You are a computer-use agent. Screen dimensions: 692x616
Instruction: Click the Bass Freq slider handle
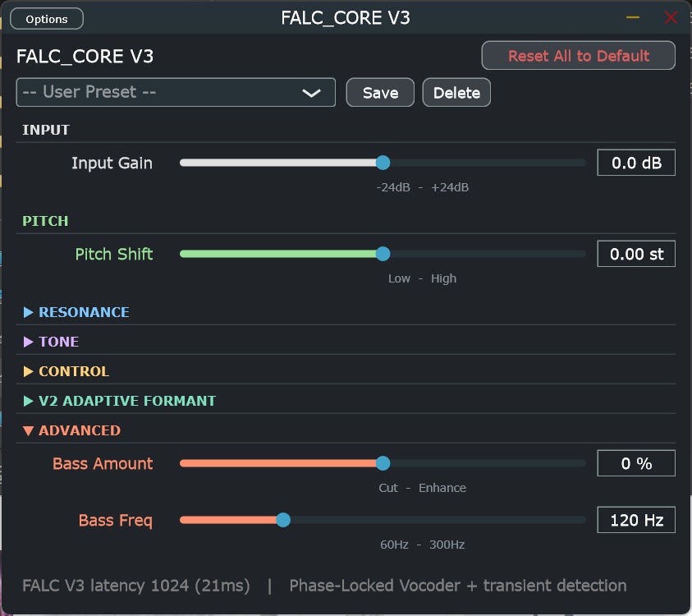283,520
